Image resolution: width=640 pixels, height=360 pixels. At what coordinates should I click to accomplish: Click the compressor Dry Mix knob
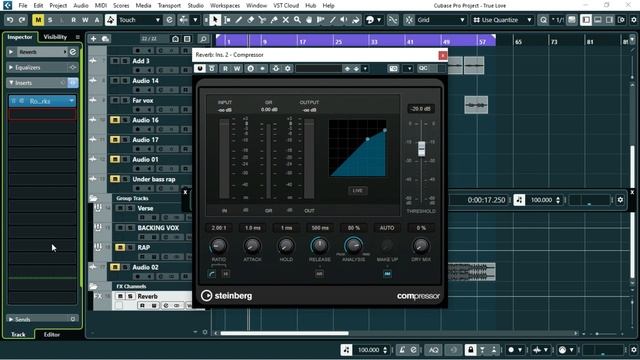pos(420,246)
